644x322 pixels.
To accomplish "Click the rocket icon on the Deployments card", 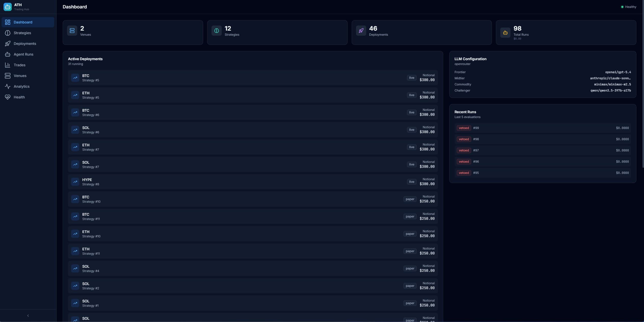I will [360, 31].
